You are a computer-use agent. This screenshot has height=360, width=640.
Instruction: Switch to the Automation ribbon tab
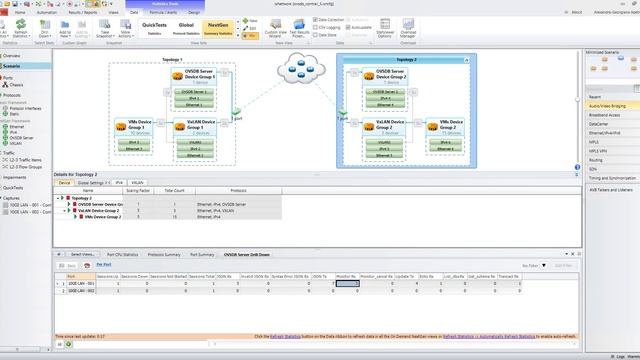[x=47, y=12]
